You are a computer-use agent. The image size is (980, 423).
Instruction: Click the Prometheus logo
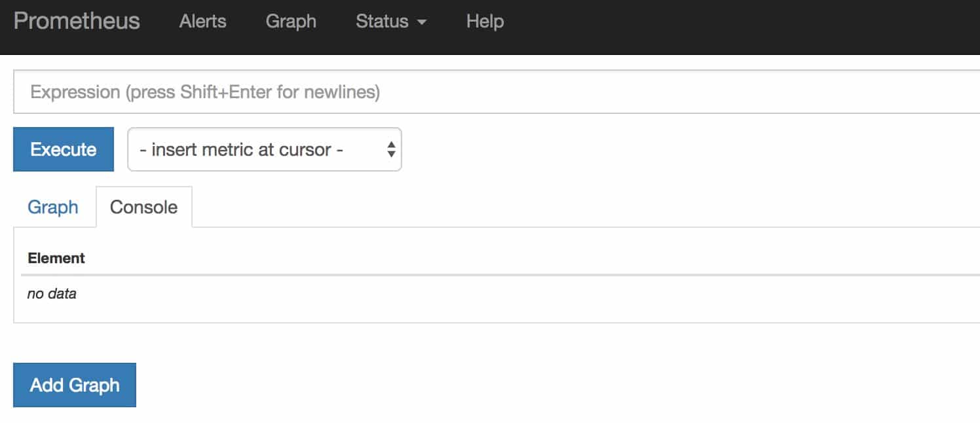(x=76, y=20)
